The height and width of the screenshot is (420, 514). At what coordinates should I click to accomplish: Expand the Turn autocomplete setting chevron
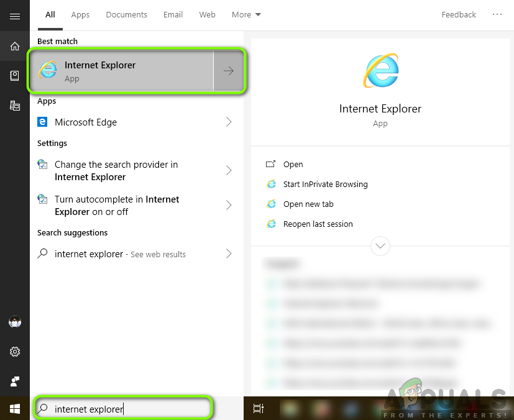(229, 205)
